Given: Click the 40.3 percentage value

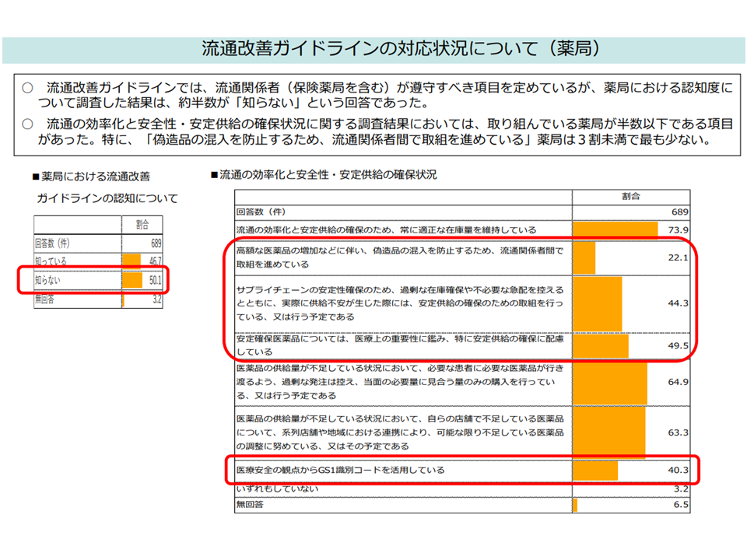Looking at the screenshot, I should [x=679, y=470].
